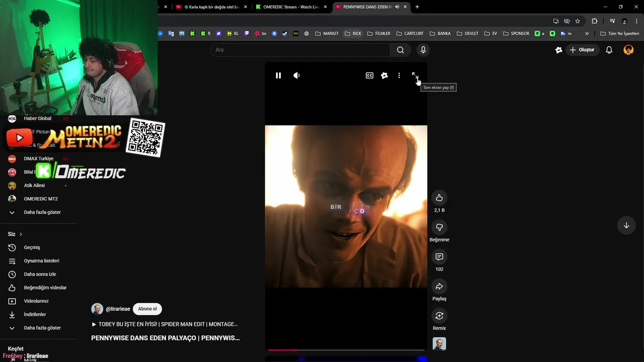Bookmark this page with the star
The width and height of the screenshot is (644, 362).
pyautogui.click(x=578, y=21)
